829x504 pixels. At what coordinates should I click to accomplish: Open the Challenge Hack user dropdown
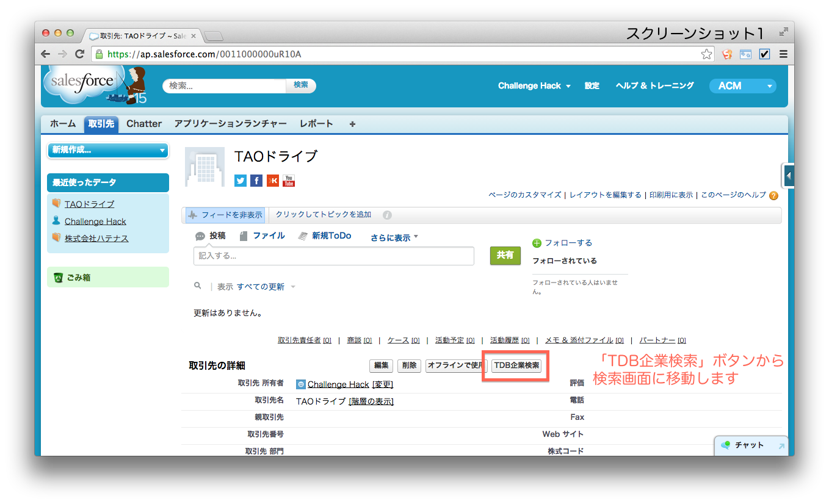tap(534, 86)
